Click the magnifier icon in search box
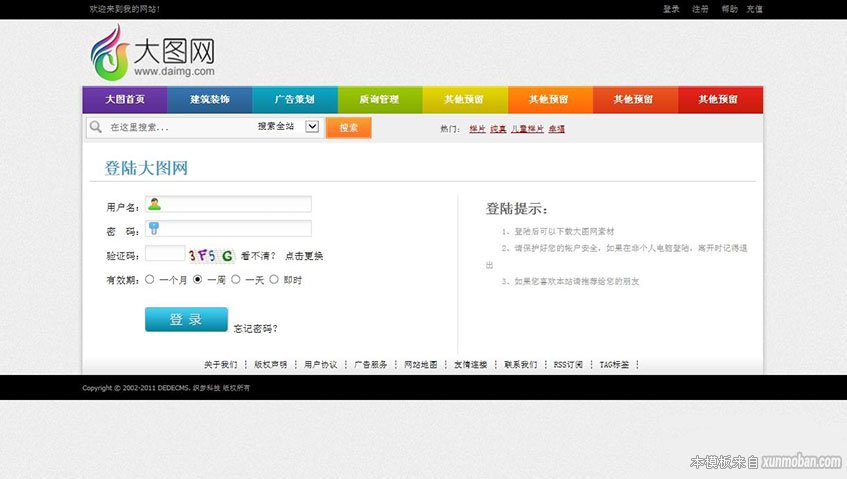 96,127
